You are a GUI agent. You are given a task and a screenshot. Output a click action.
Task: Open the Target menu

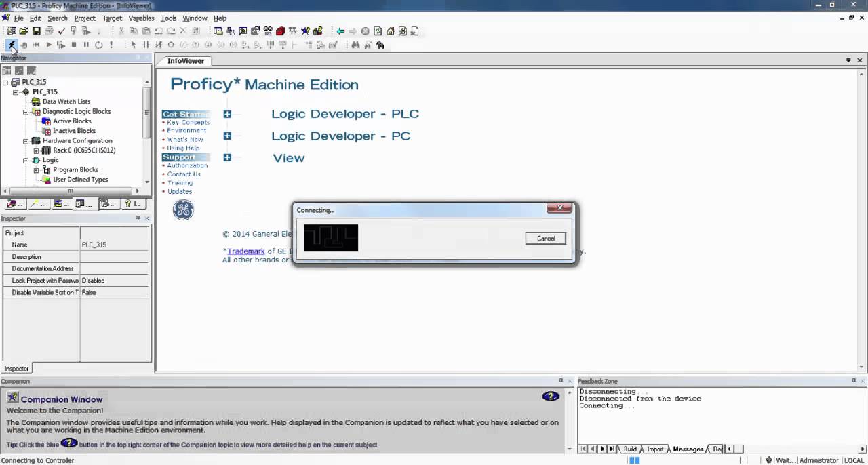112,18
